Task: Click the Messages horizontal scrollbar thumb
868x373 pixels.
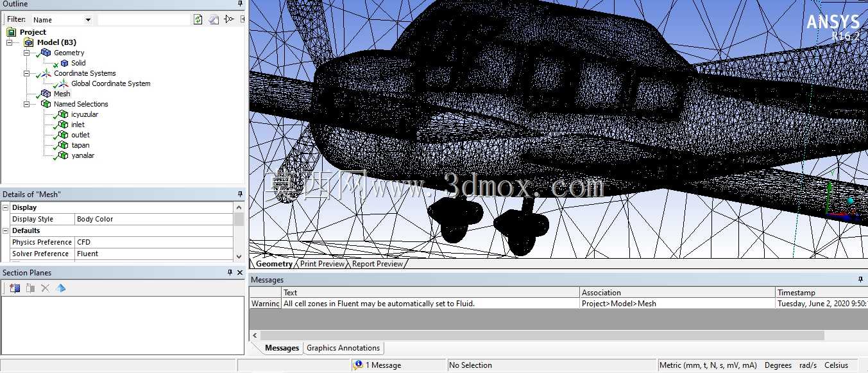Action: (x=542, y=335)
